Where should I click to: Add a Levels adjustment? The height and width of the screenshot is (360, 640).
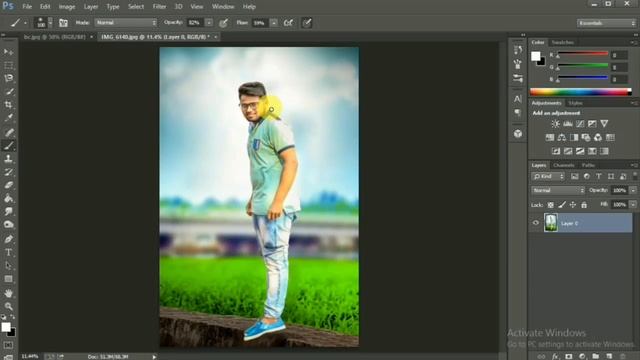(x=568, y=124)
